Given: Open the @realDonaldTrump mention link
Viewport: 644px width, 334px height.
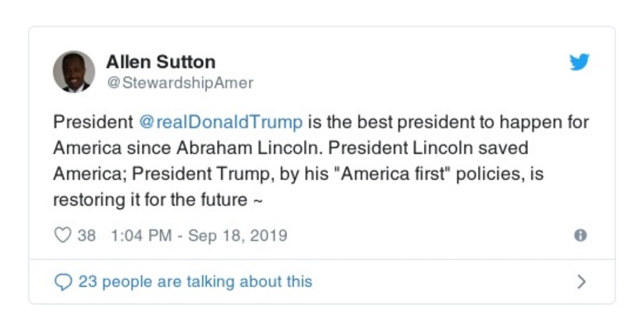Looking at the screenshot, I should pos(222,123).
